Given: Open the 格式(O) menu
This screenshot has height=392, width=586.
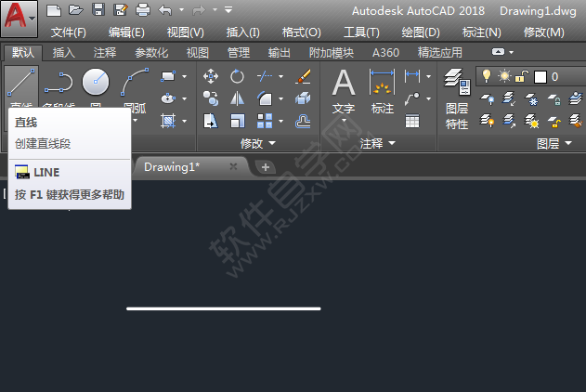Looking at the screenshot, I should point(301,33).
